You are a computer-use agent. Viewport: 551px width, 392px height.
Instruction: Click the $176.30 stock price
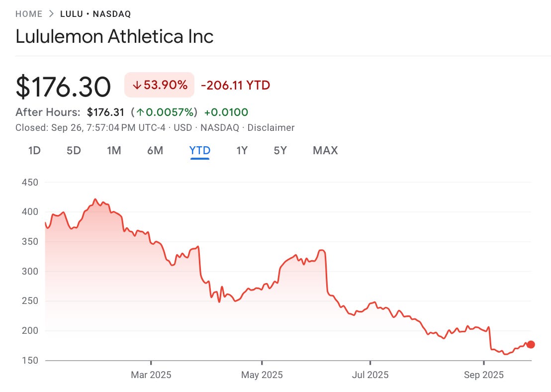coord(64,85)
